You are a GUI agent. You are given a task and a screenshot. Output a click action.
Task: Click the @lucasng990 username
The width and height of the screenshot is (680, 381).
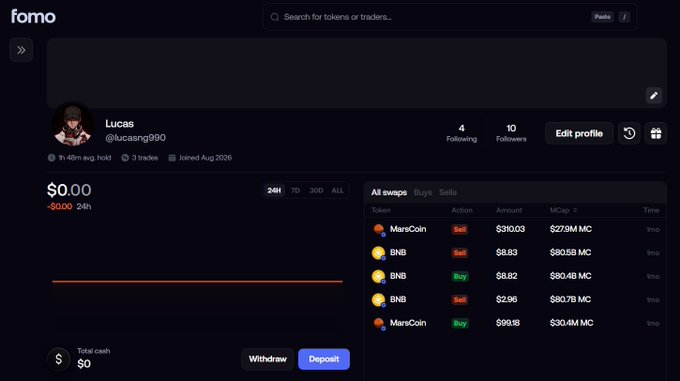pyautogui.click(x=135, y=138)
